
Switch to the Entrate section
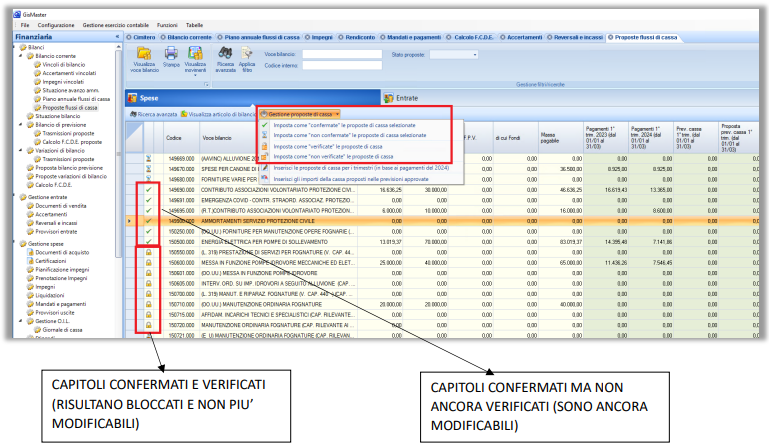tap(405, 98)
